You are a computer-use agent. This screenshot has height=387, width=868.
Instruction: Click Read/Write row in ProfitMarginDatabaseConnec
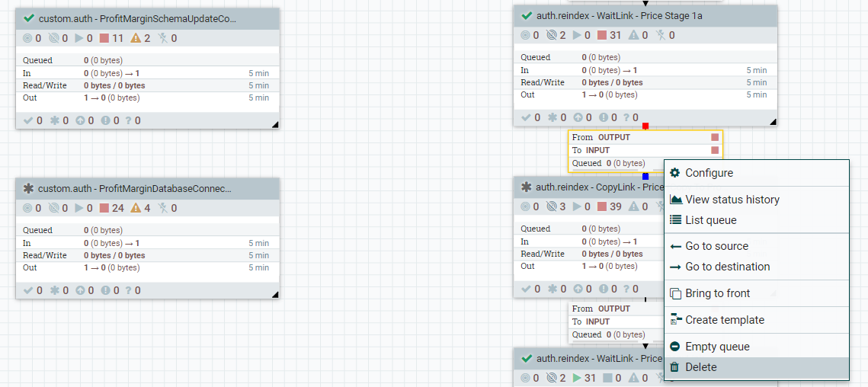point(147,255)
